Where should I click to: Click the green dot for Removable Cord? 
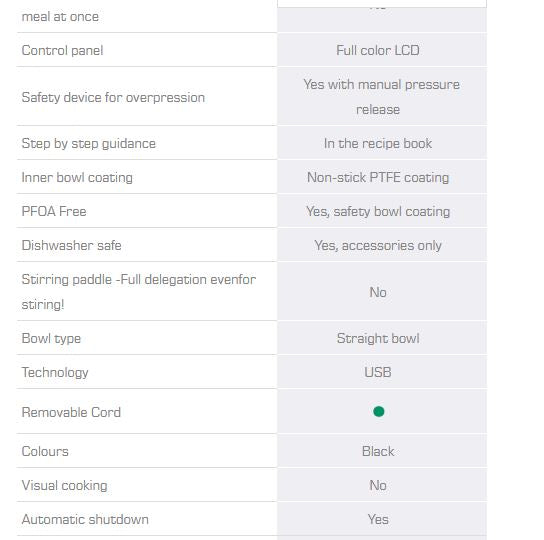[379, 412]
